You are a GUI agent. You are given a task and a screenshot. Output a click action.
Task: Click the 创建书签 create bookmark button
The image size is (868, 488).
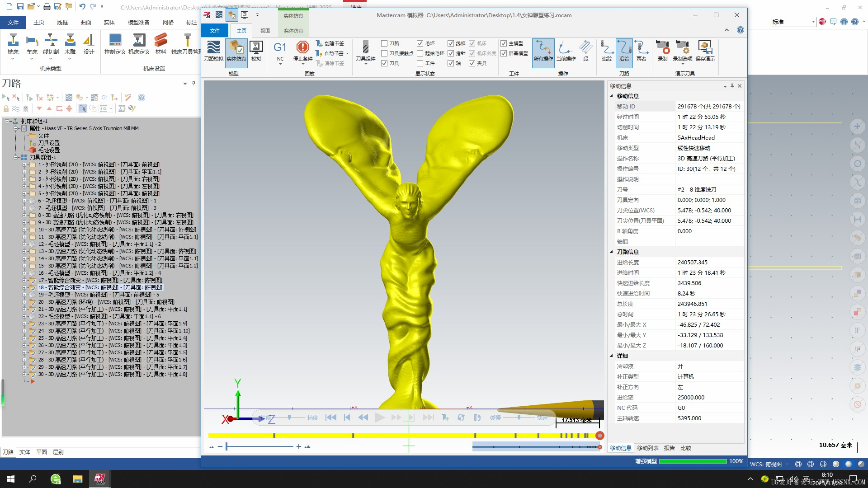330,43
